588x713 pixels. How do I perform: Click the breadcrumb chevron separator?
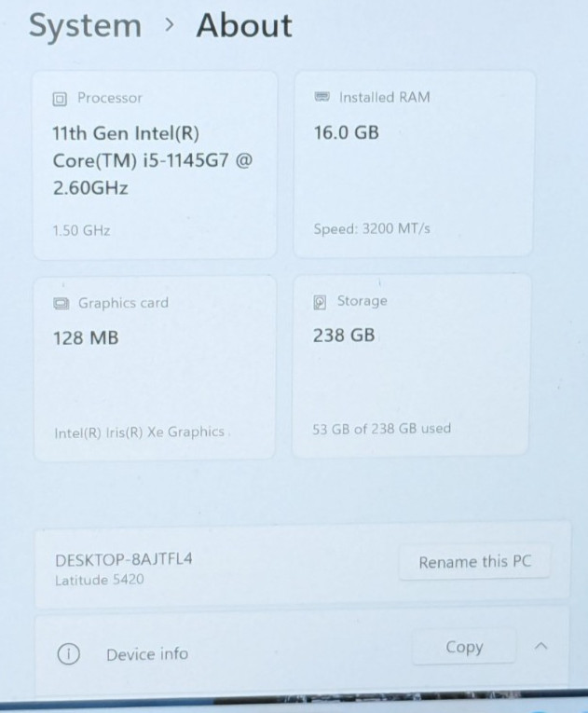(170, 25)
